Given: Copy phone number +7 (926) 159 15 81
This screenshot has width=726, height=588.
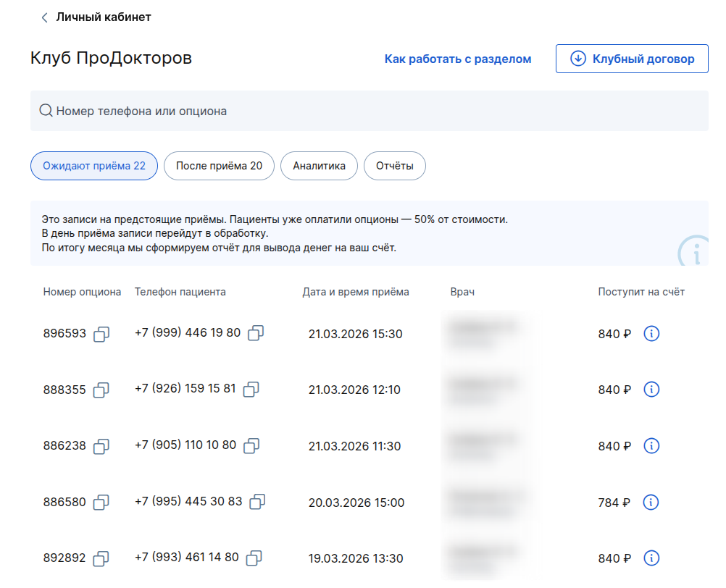Looking at the screenshot, I should pos(251,389).
